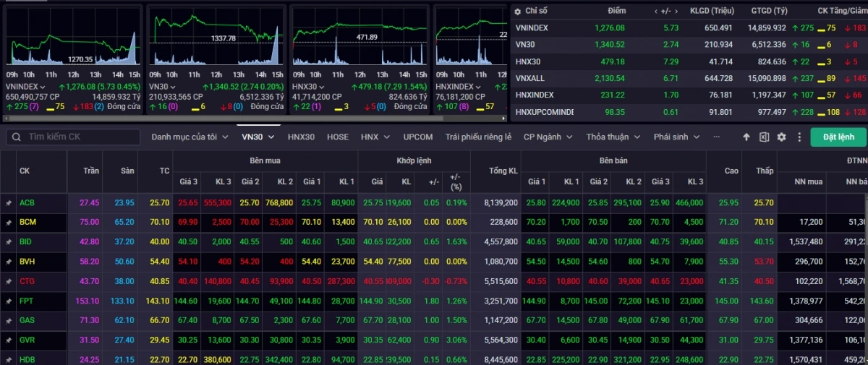
Task: Click the upward arrow icon in toolbar
Action: point(747,137)
